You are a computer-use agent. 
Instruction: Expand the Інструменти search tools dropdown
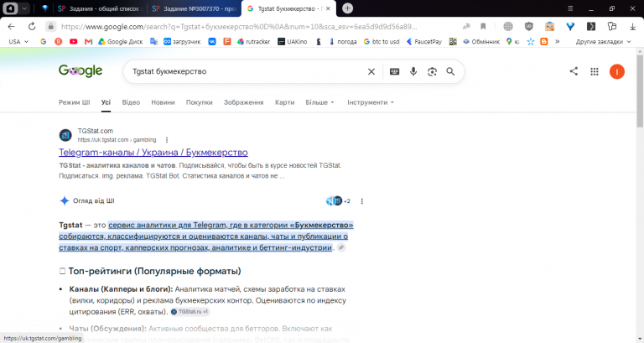[371, 102]
